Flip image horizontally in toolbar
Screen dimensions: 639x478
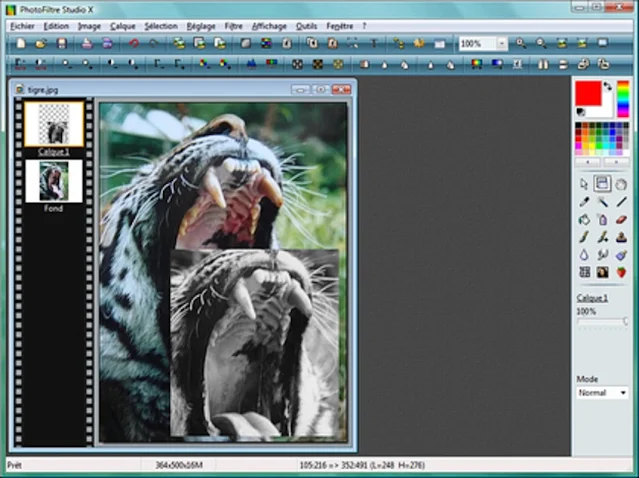point(543,64)
